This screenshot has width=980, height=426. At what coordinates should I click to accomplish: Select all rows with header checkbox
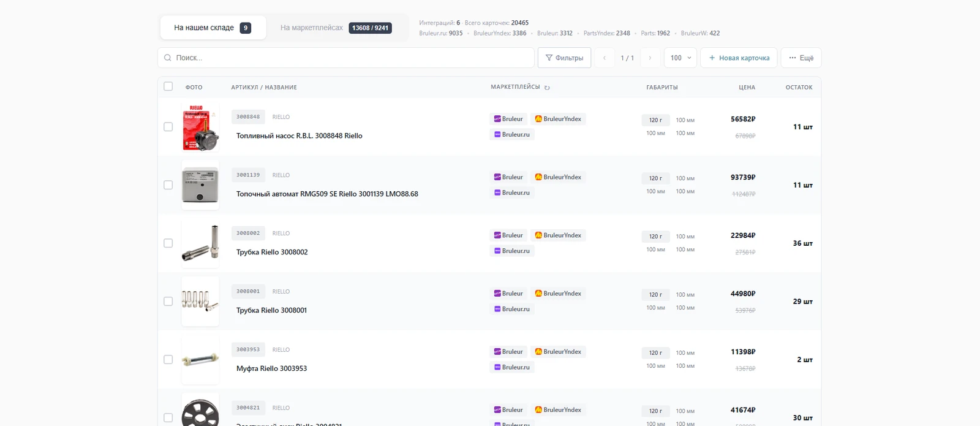pos(168,86)
